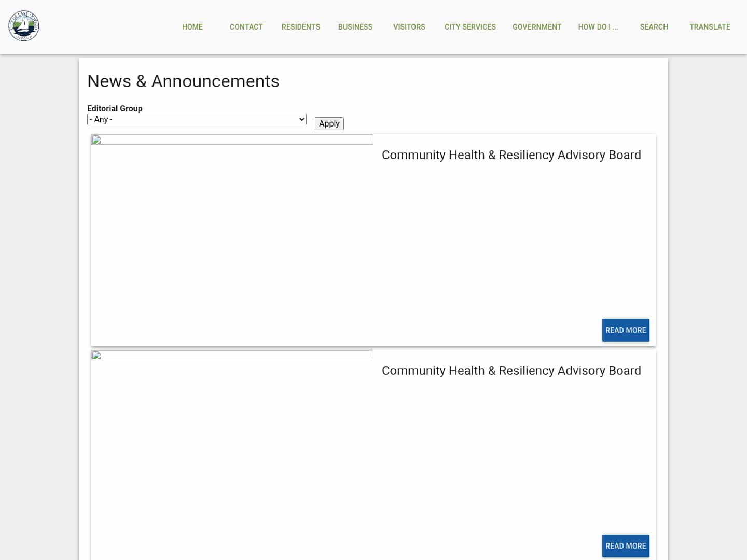Apply the editorial group filter
This screenshot has width=747, height=560.
pyautogui.click(x=329, y=123)
